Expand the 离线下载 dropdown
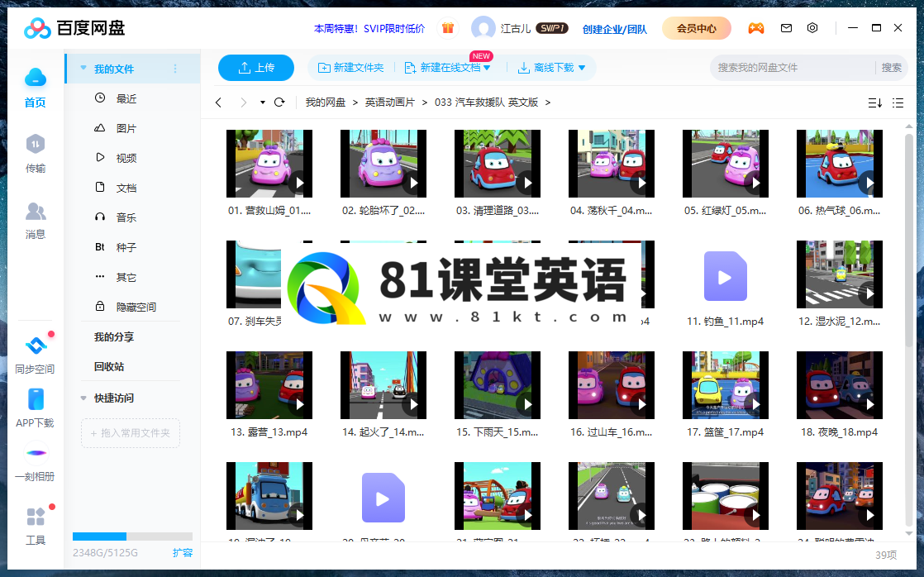 point(582,69)
